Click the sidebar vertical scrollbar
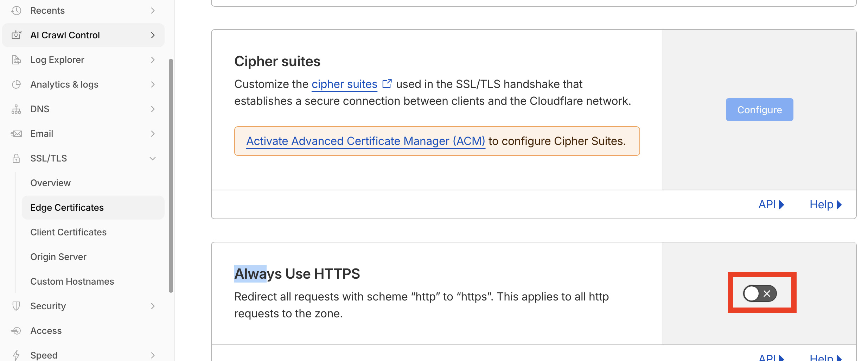Viewport: 868px width, 361px height. click(x=171, y=175)
